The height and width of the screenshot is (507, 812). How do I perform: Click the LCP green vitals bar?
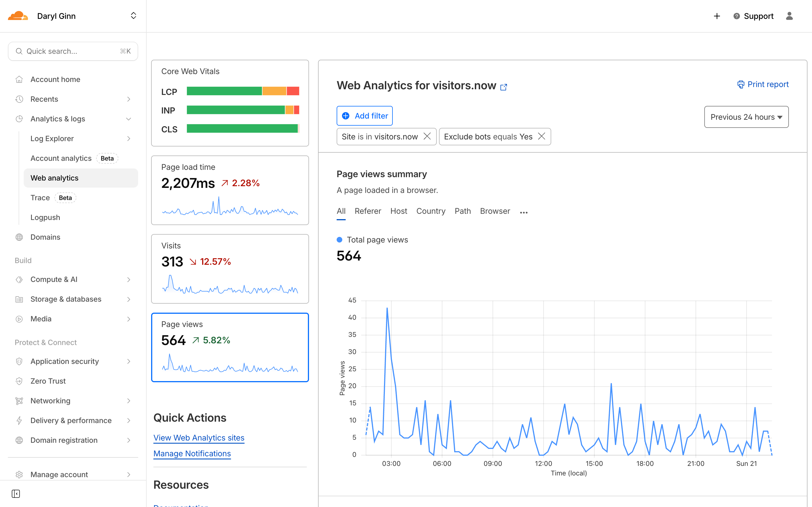[224, 91]
